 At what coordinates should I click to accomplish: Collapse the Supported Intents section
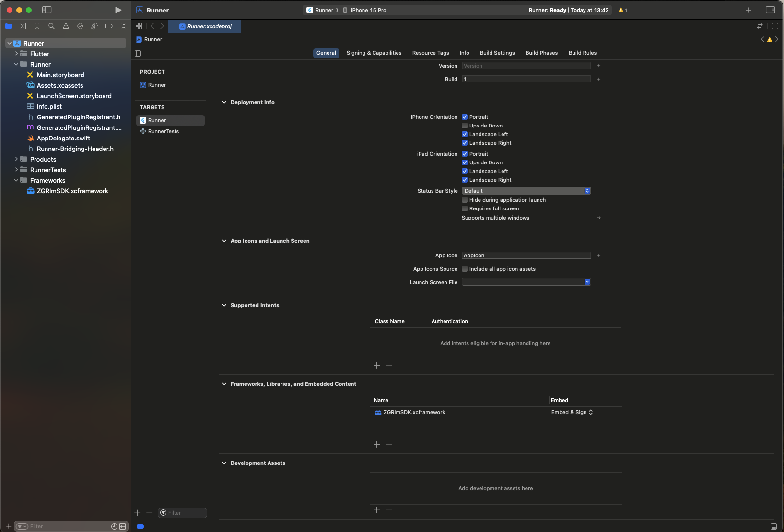coord(224,305)
